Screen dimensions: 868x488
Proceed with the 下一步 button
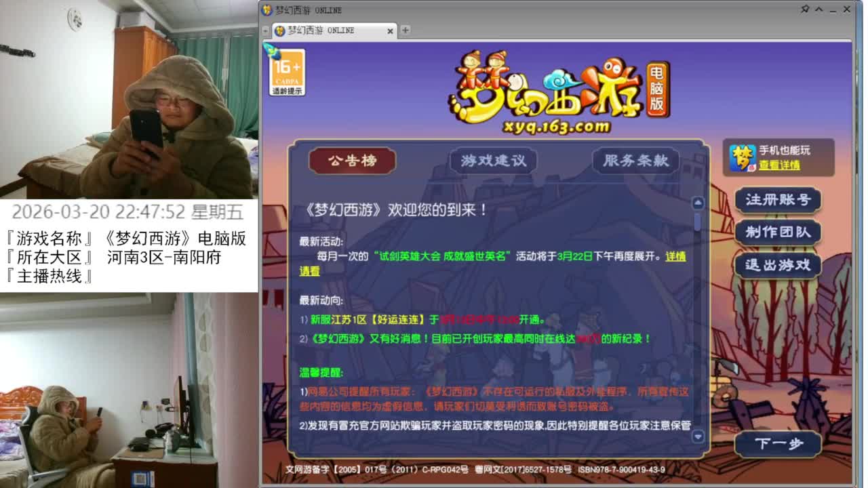(778, 444)
